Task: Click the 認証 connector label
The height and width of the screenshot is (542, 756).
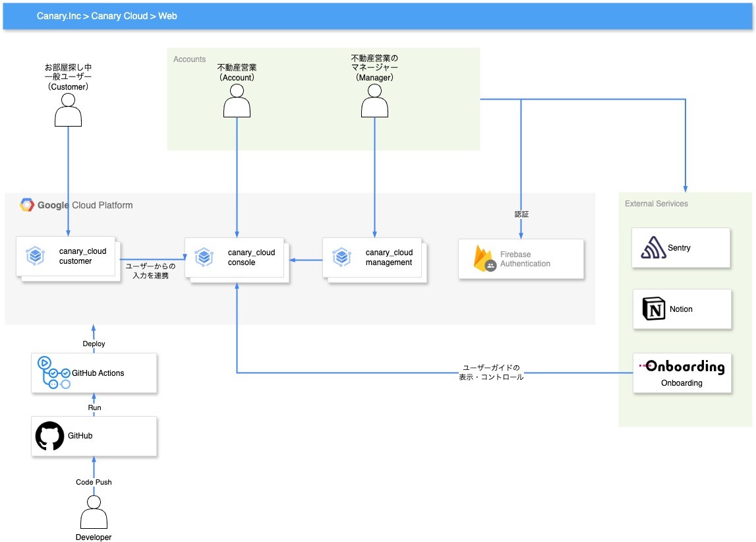Action: click(521, 214)
